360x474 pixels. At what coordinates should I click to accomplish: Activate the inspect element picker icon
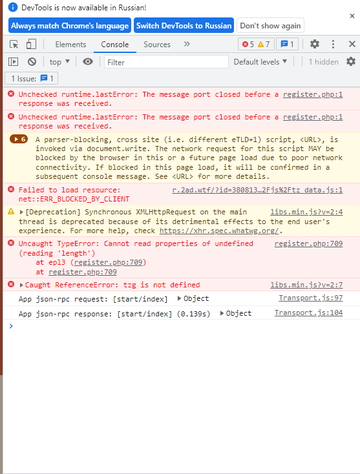(x=14, y=44)
